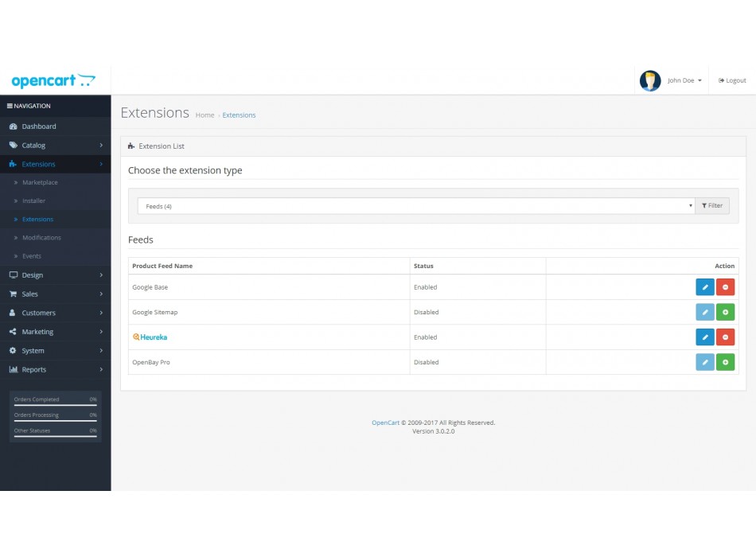
Task: Toggle the navigation hamburger icon
Action: click(x=10, y=106)
